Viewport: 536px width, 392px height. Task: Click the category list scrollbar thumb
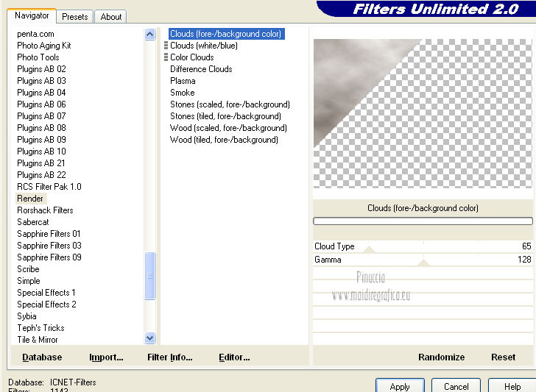149,276
